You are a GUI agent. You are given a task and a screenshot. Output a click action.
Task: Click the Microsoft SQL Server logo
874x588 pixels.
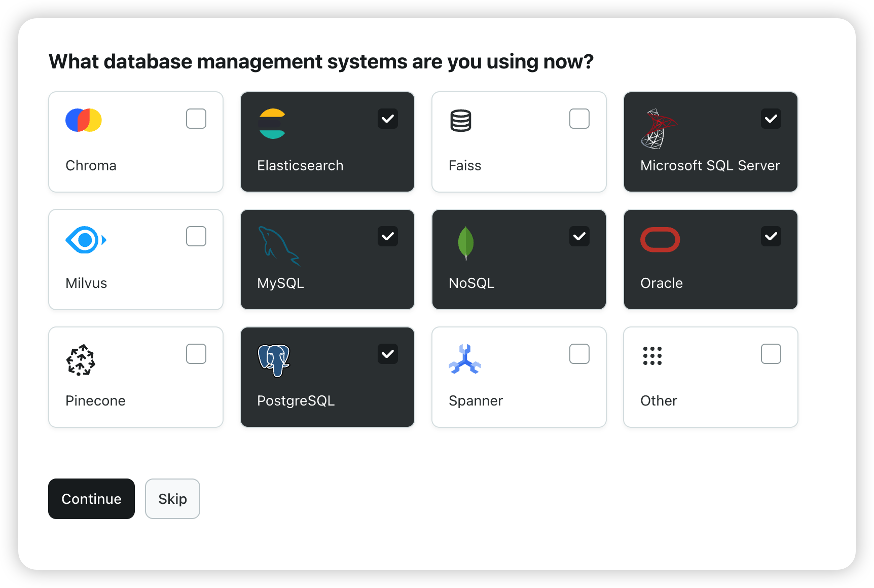click(x=658, y=129)
